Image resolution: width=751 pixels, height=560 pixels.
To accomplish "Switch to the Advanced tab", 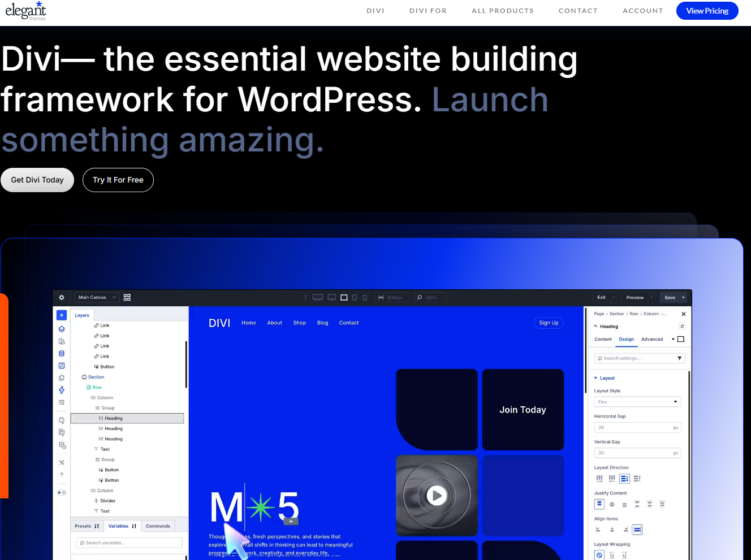I will pos(652,339).
